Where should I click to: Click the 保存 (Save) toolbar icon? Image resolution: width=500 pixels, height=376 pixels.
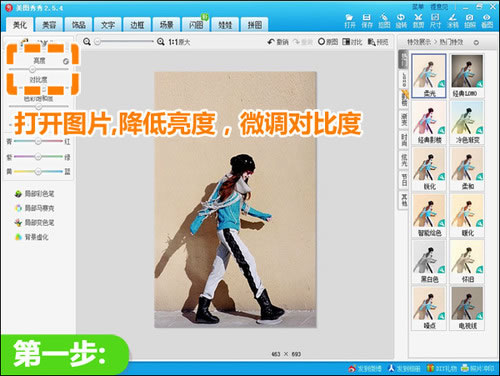click(x=367, y=21)
